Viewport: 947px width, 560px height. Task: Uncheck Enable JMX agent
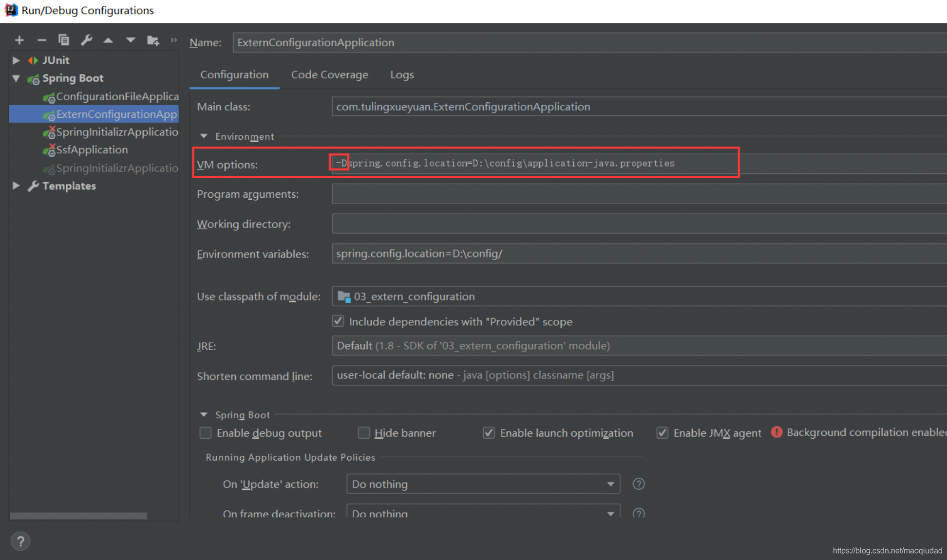pyautogui.click(x=662, y=433)
